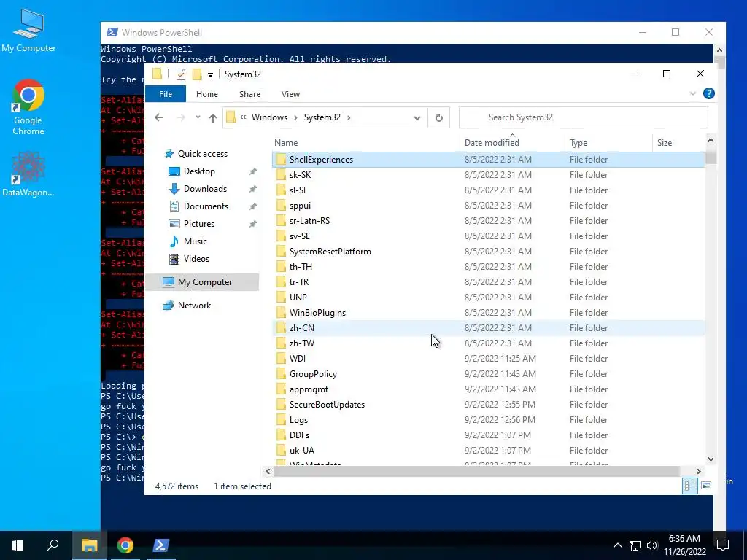This screenshot has width=747, height=560.
Task: Click file list scroll down arrow
Action: [x=711, y=459]
